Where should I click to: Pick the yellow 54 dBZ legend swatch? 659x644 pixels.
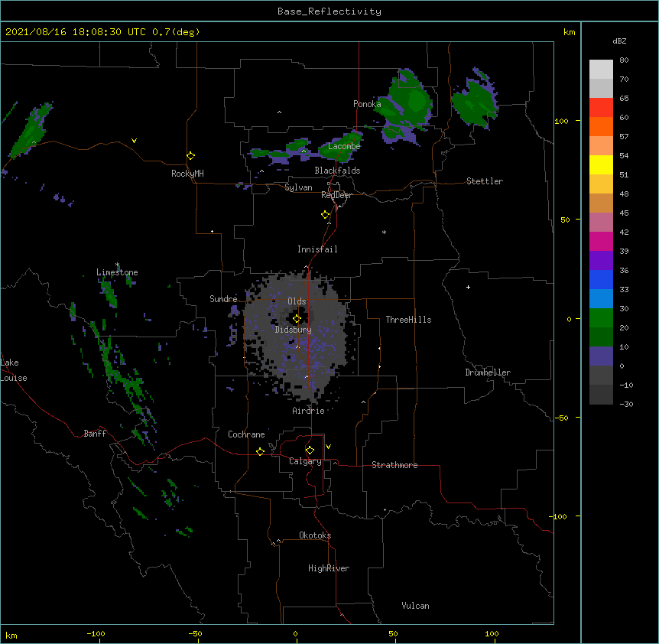coord(601,164)
